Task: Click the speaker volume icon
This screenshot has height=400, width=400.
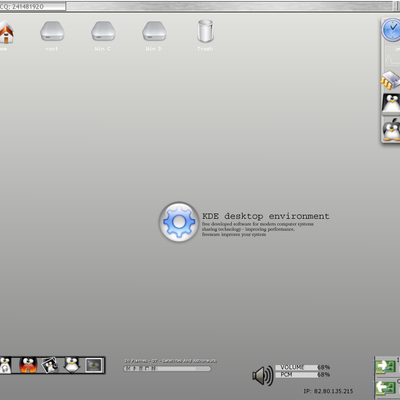Action: (x=263, y=376)
